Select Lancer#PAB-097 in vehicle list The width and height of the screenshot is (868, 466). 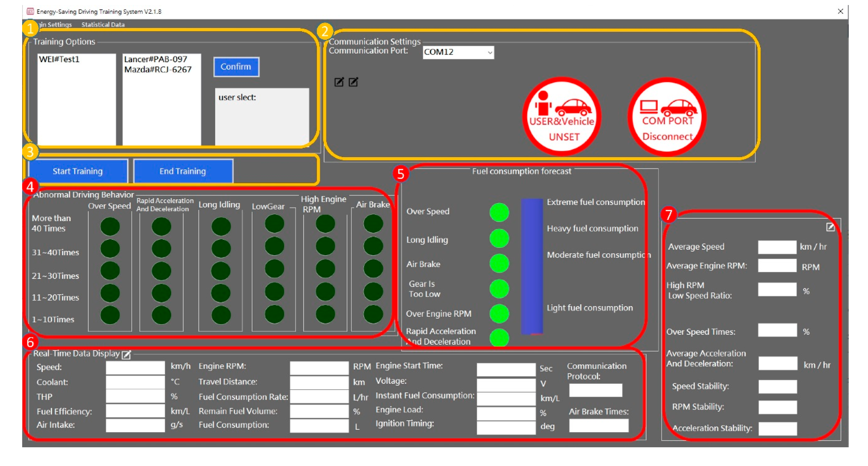[x=155, y=59]
